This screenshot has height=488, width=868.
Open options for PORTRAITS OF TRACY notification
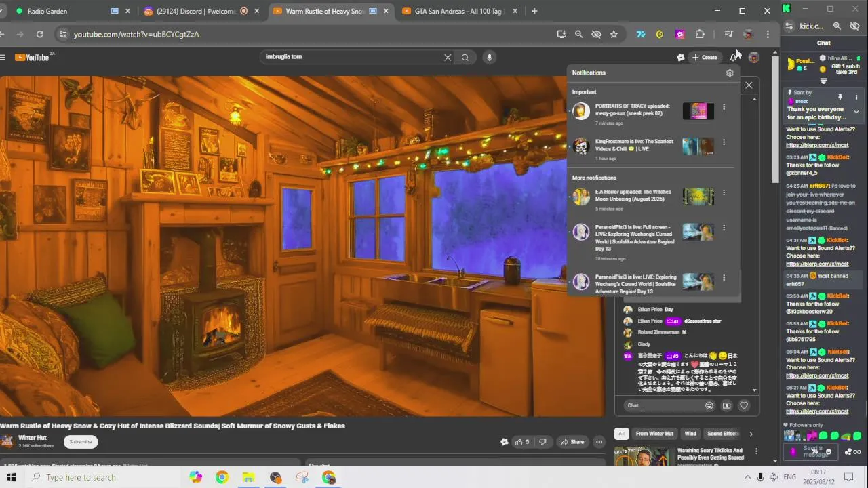pos(724,107)
